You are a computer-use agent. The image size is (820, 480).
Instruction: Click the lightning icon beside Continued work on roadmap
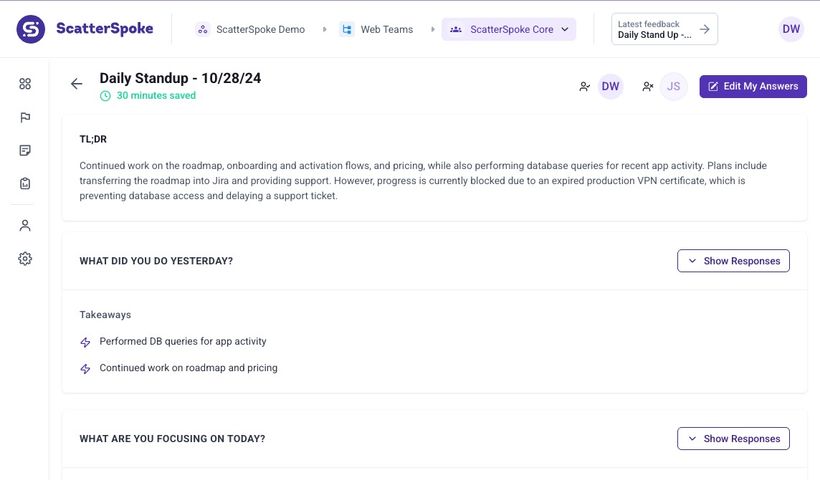pyautogui.click(x=85, y=369)
